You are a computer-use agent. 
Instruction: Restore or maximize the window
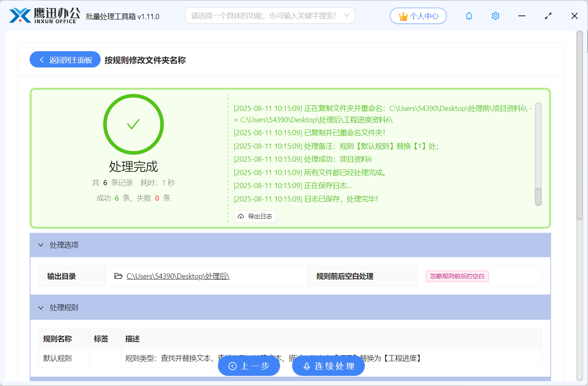[x=548, y=16]
